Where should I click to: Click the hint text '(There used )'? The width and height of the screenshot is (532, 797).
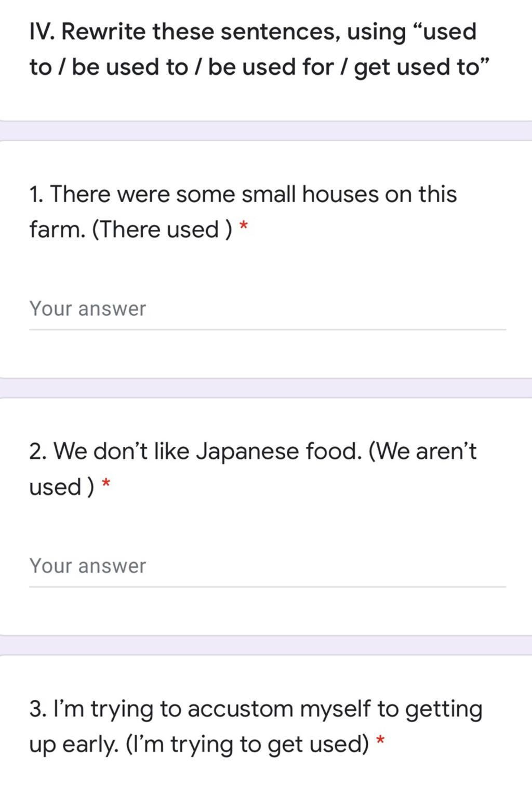(162, 230)
